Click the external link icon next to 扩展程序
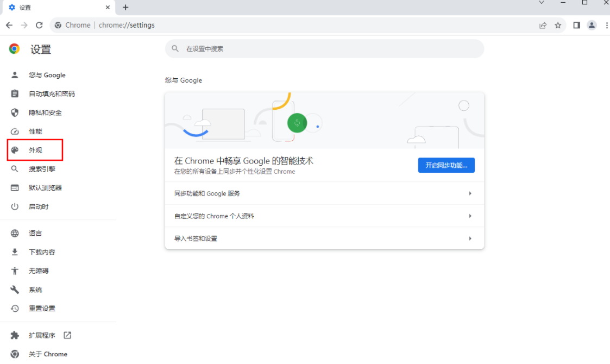Screen dimensions: 610x364 point(67,335)
